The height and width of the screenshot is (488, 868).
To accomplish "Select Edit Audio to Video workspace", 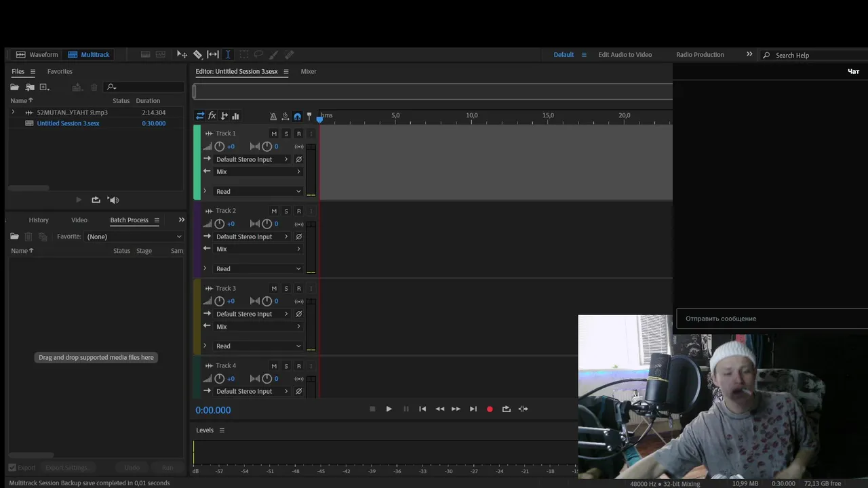I will tap(625, 54).
